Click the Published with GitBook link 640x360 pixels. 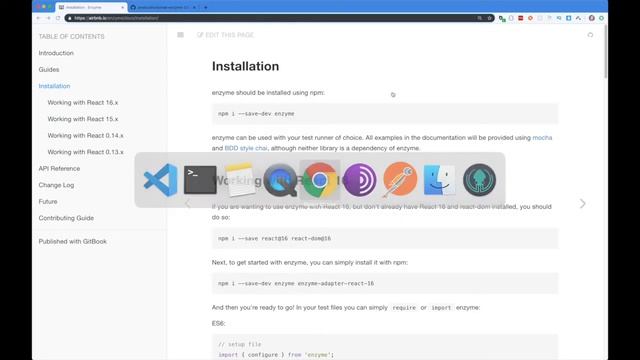[73, 242]
